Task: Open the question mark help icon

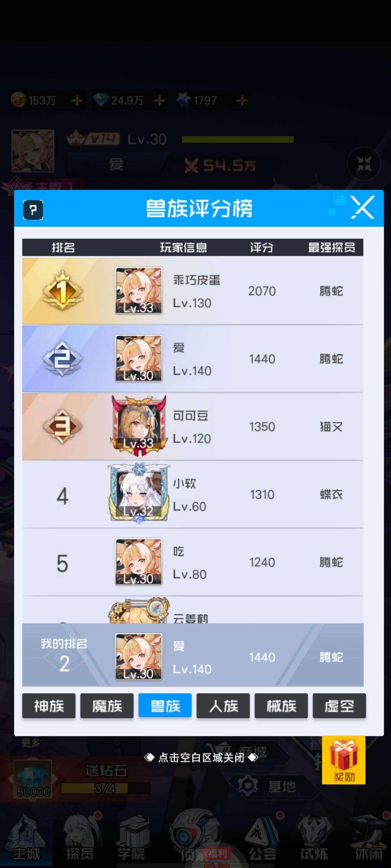Action: pos(33,210)
